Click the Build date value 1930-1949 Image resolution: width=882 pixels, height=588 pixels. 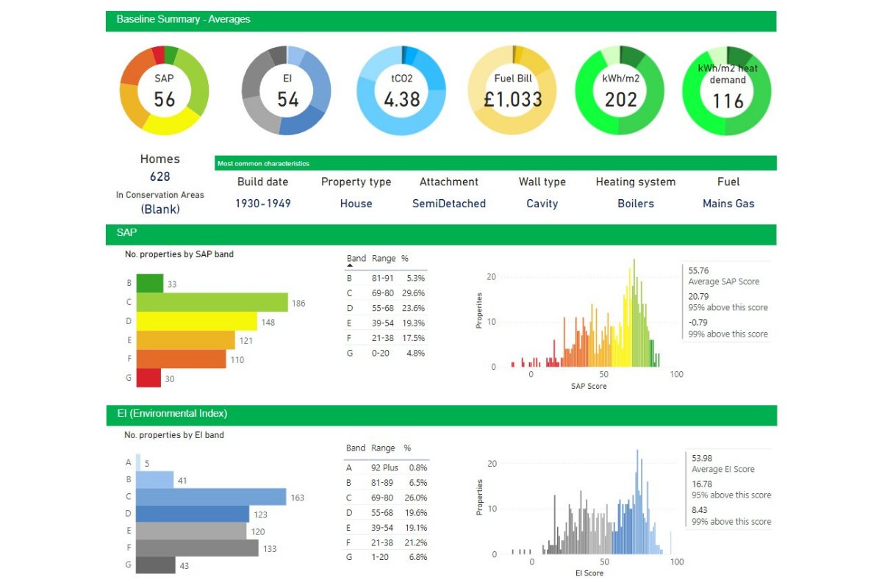click(x=262, y=204)
